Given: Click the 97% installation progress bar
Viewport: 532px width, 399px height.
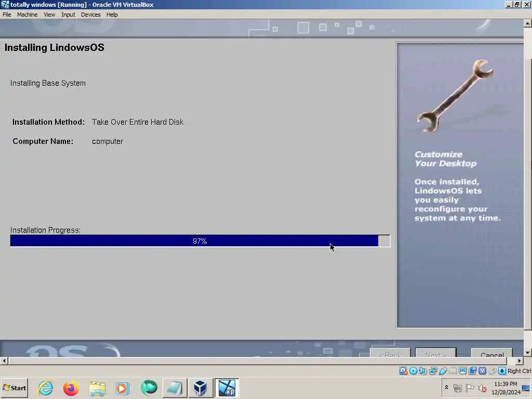Looking at the screenshot, I should coord(200,241).
